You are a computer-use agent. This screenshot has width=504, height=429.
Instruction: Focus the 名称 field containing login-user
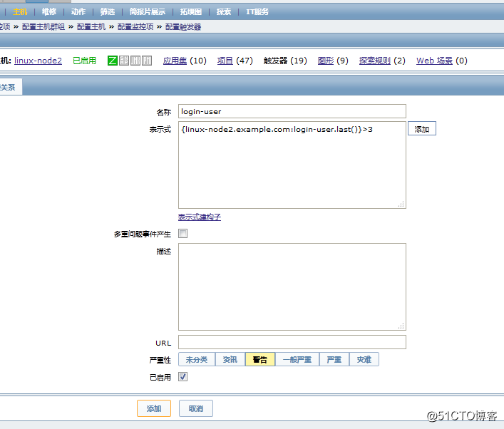(x=292, y=111)
